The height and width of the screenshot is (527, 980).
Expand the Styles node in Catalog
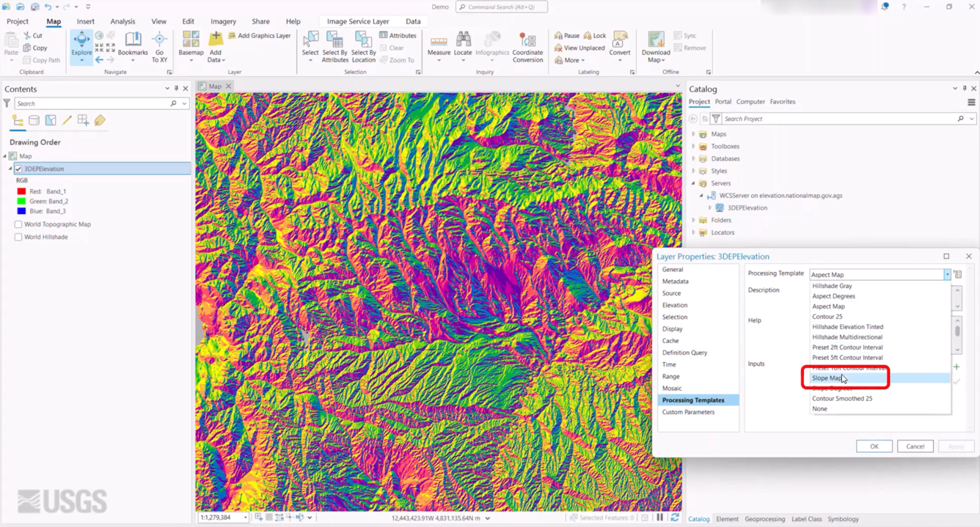click(693, 171)
